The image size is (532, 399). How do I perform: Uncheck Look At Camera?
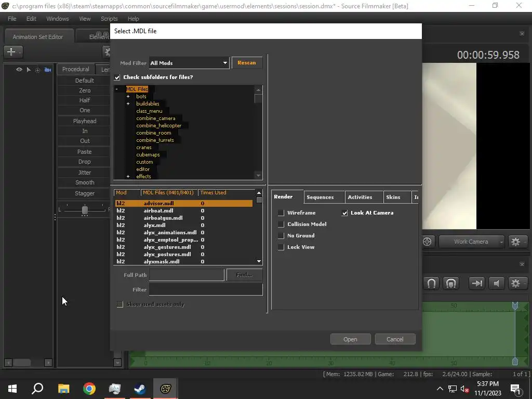pos(345,213)
